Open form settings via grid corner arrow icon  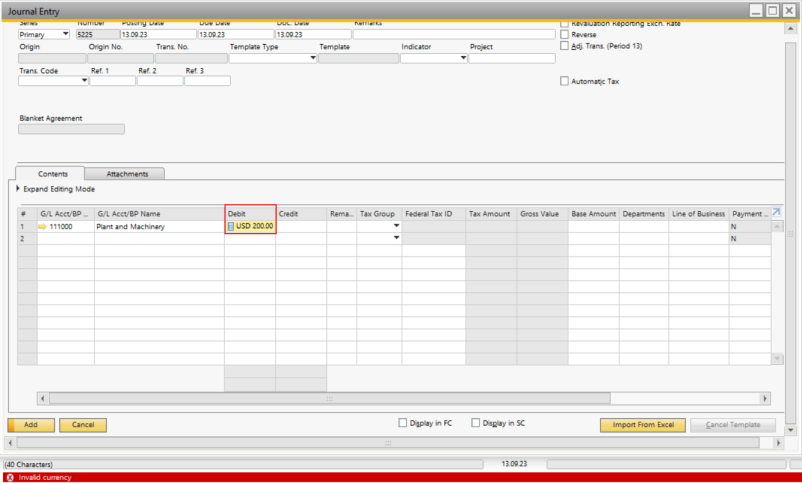[776, 212]
